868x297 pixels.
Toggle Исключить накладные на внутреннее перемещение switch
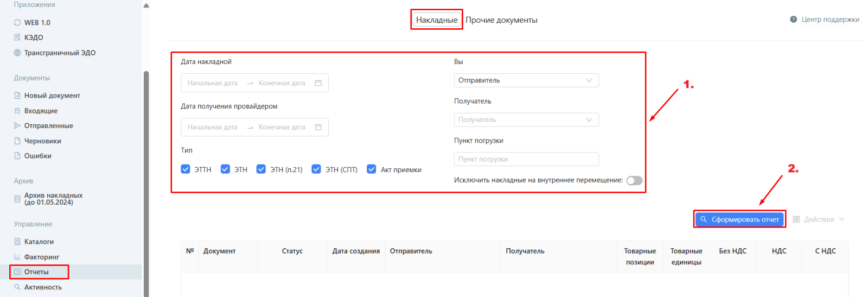[634, 181]
